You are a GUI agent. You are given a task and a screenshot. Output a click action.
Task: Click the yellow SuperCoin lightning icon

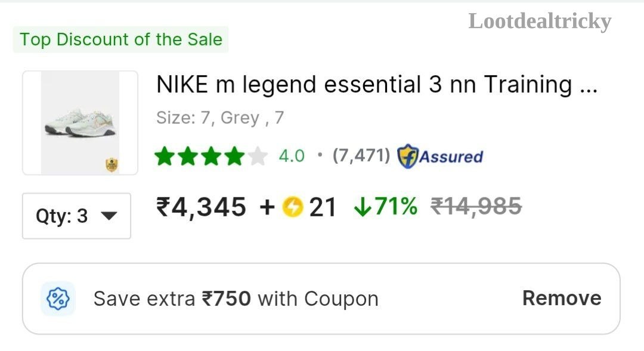pos(292,207)
